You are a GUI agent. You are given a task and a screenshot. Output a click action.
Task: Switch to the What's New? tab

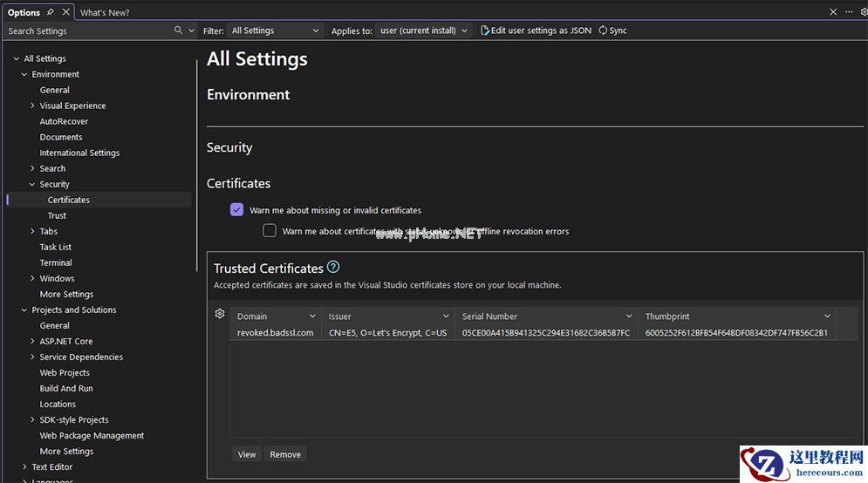point(105,13)
